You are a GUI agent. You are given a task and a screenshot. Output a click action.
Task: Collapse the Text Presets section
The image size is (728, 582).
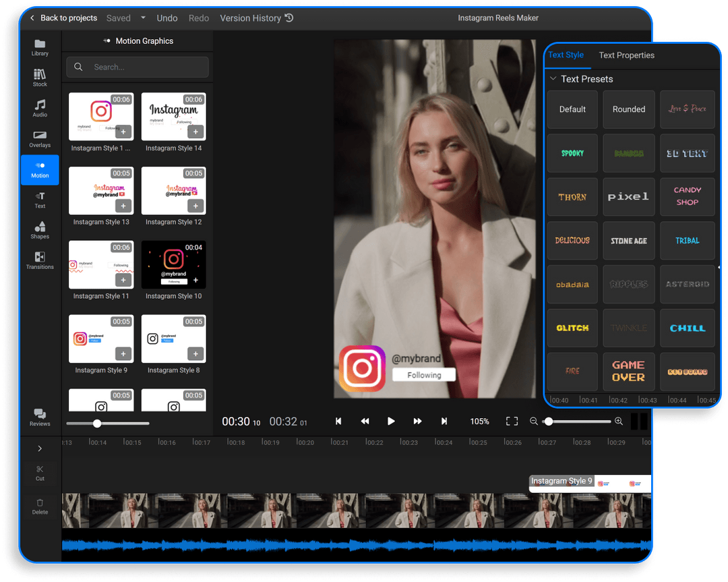tap(553, 79)
